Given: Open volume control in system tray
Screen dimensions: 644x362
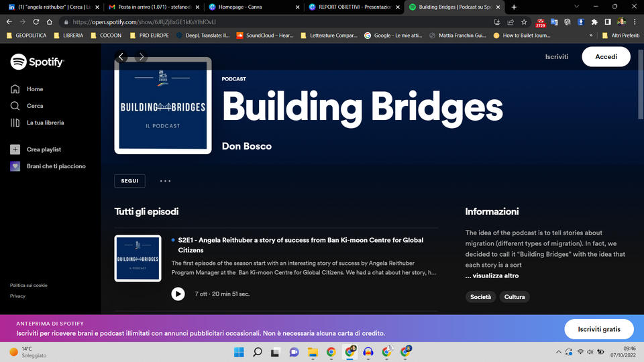Looking at the screenshot, I should pos(590,352).
